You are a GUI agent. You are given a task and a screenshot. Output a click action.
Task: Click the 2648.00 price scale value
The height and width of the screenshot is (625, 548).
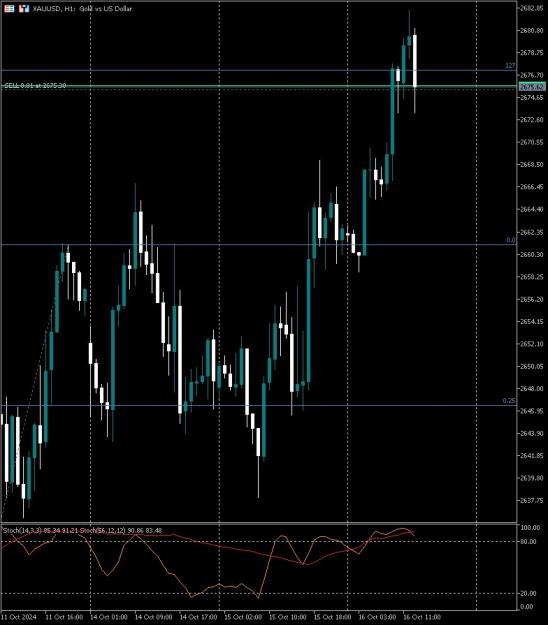532,389
